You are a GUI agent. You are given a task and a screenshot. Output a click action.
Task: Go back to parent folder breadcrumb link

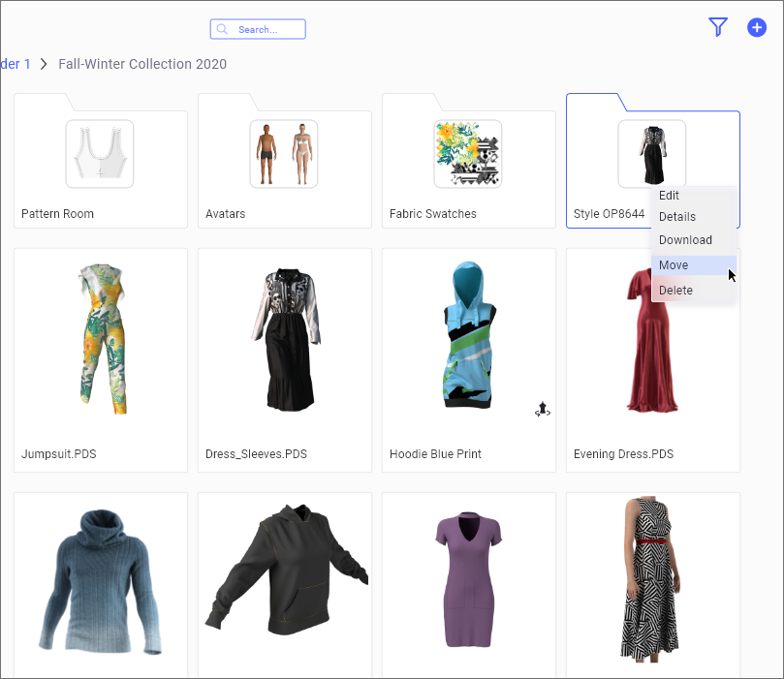click(16, 64)
